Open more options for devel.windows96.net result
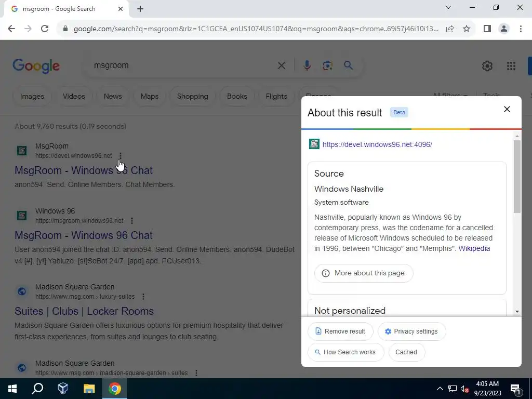This screenshot has height=399, width=532. (121, 156)
